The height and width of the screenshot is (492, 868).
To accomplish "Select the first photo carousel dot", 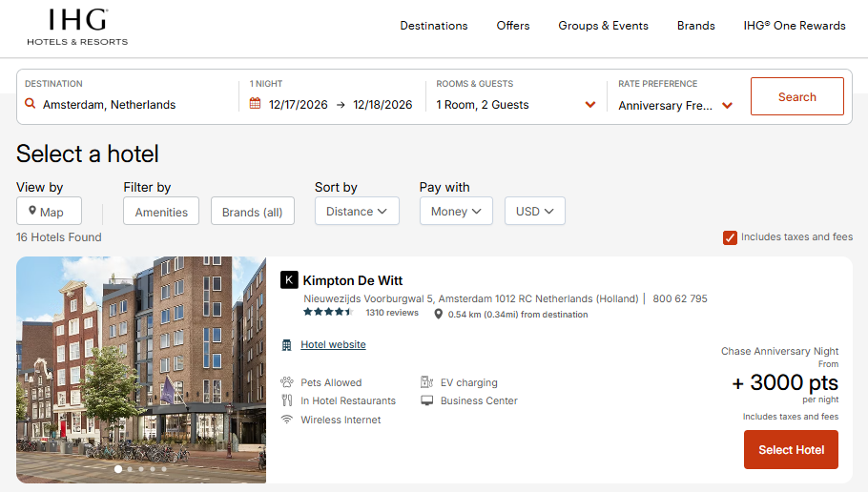I will point(118,469).
